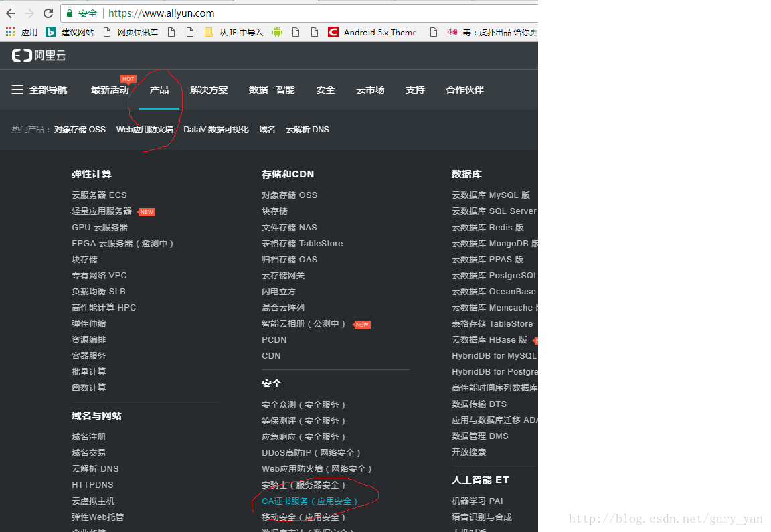Open the 解决方案 nav item
771x532 pixels.
pyautogui.click(x=209, y=90)
